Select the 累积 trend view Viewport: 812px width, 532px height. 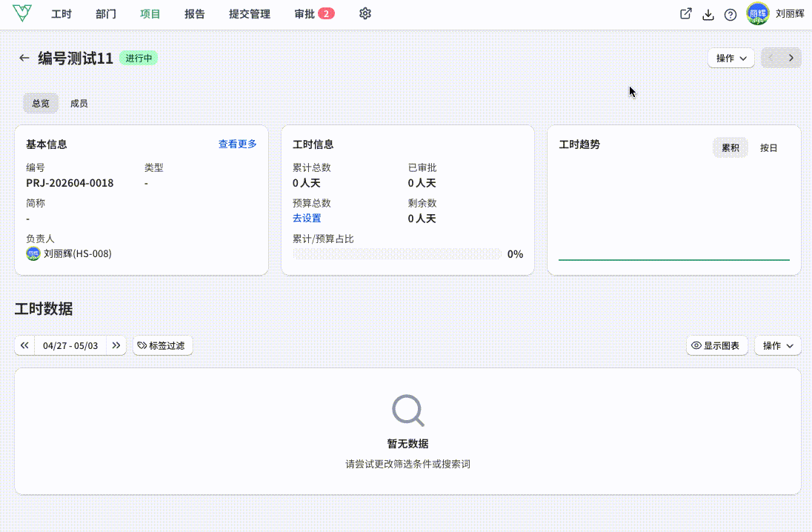[731, 148]
